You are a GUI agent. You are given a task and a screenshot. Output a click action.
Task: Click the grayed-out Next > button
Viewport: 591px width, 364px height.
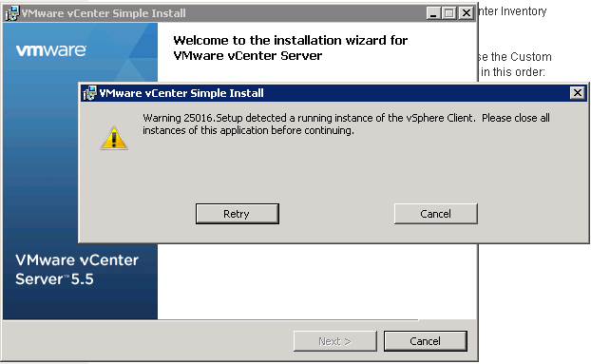335,341
